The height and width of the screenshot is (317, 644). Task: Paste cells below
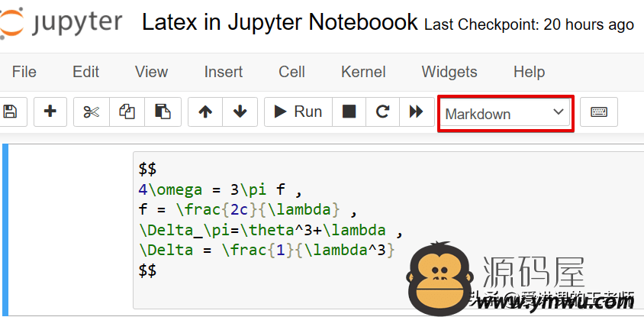163,112
